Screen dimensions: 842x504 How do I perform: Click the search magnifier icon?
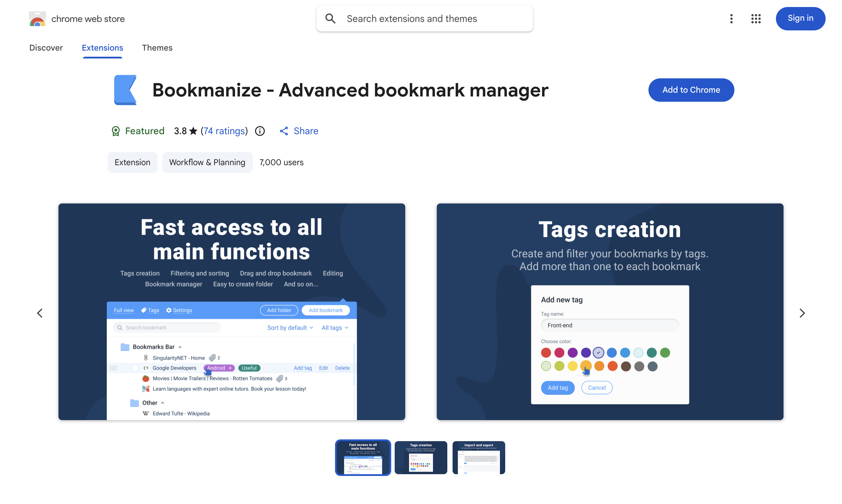pos(330,18)
